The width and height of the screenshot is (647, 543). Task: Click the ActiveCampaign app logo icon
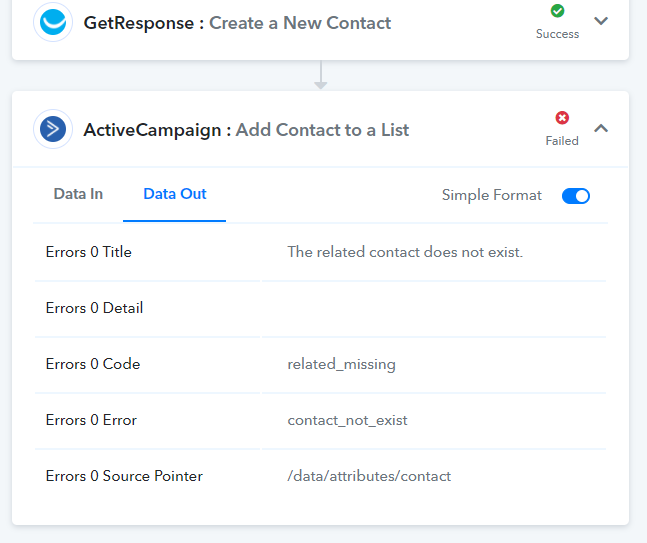[53, 129]
